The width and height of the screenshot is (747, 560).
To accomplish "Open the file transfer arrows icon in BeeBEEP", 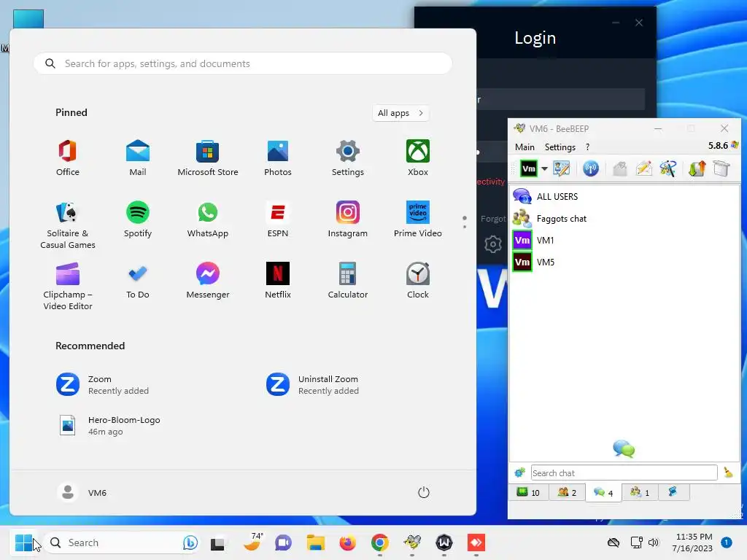I will [x=697, y=168].
